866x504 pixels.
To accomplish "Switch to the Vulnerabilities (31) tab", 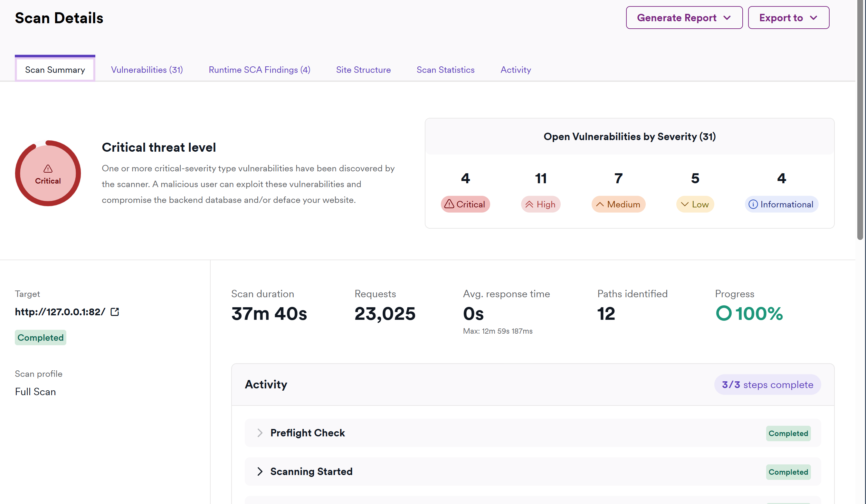I will 147,70.
